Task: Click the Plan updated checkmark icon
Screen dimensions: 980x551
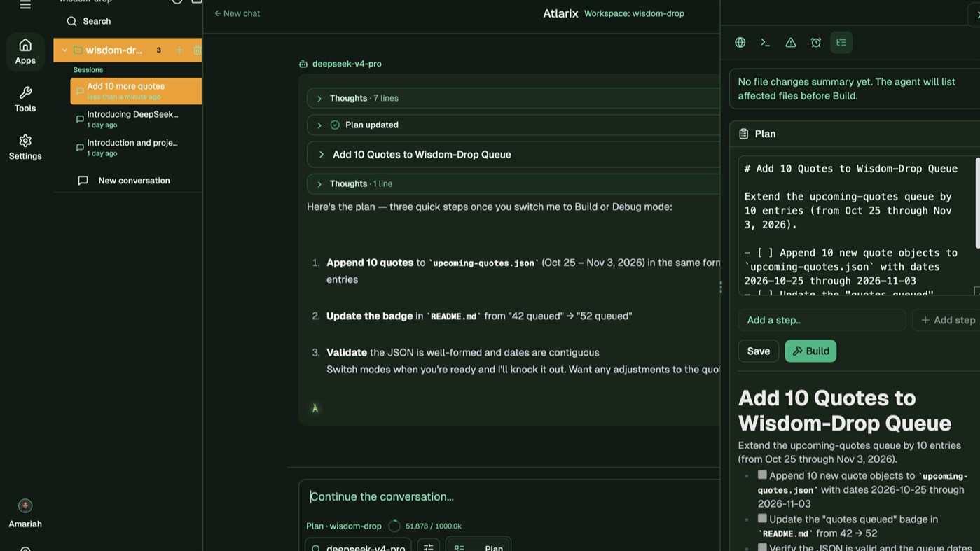Action: pos(335,125)
